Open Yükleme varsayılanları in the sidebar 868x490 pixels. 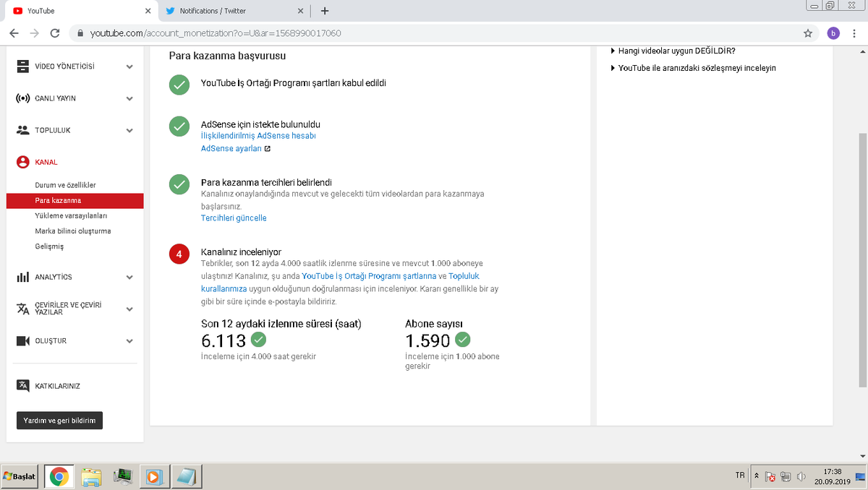(x=71, y=215)
